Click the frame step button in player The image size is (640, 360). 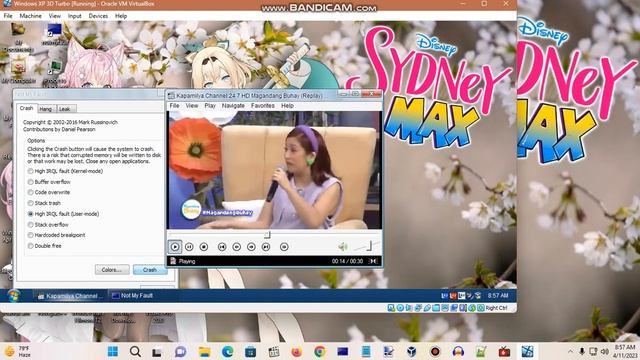284,247
